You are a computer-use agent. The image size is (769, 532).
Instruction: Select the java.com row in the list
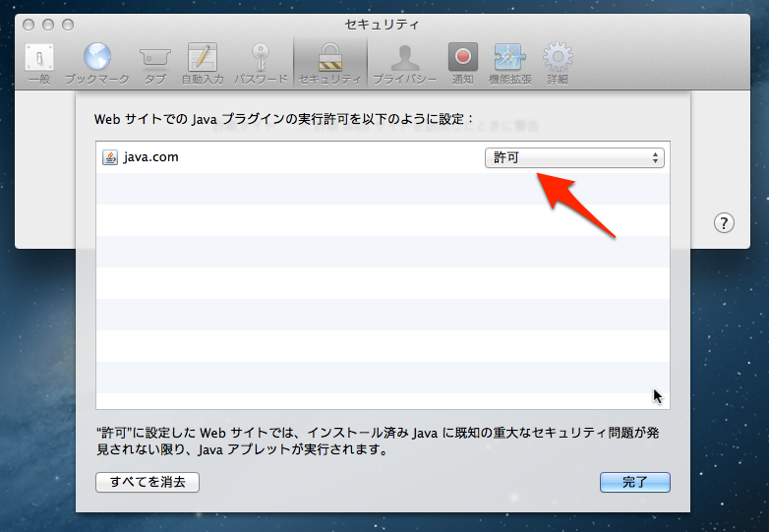click(383, 157)
